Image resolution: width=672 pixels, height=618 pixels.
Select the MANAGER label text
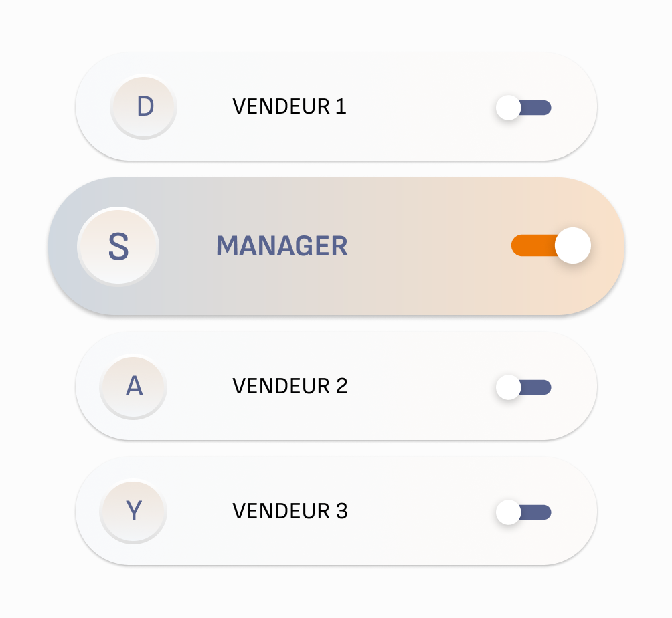click(x=282, y=246)
